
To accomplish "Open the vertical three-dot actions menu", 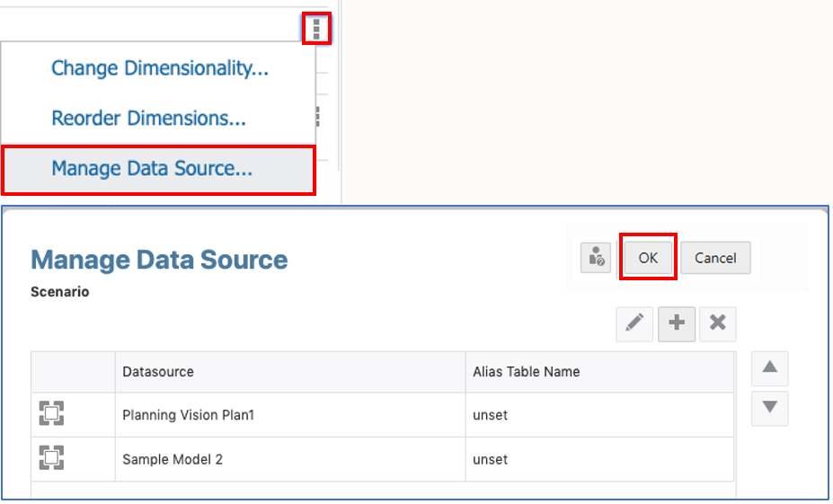I will [316, 29].
